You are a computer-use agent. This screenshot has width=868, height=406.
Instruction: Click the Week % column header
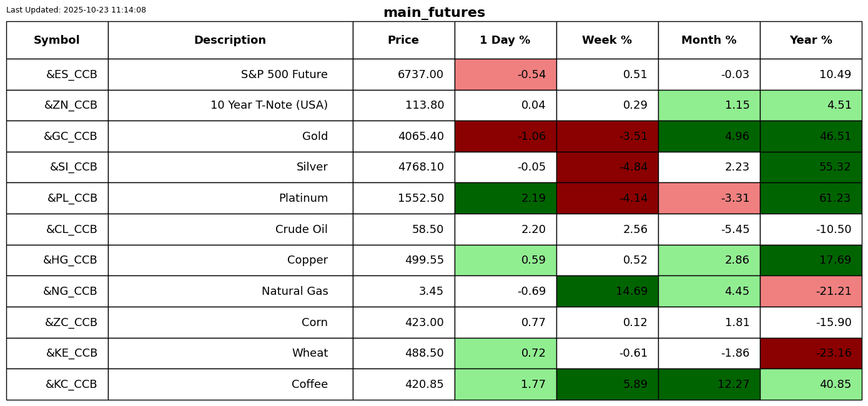pyautogui.click(x=607, y=41)
